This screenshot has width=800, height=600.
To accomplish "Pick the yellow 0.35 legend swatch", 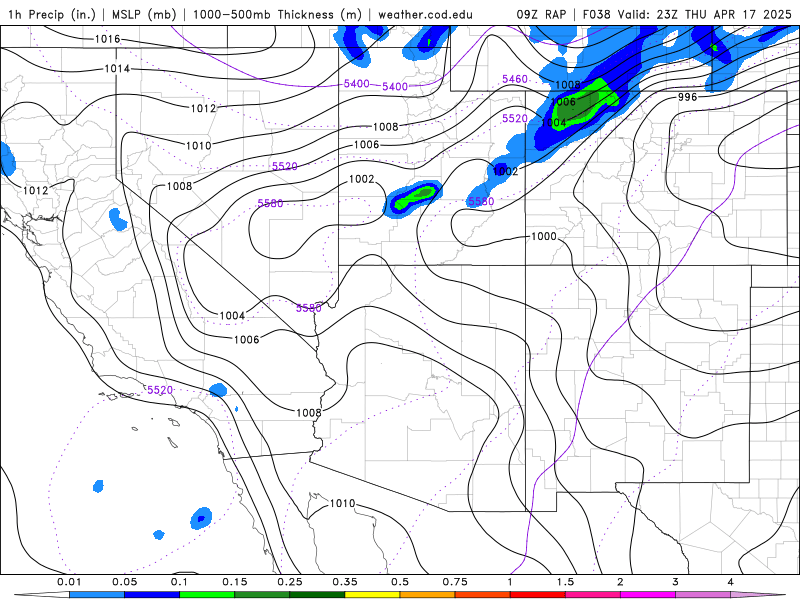I will click(372, 595).
